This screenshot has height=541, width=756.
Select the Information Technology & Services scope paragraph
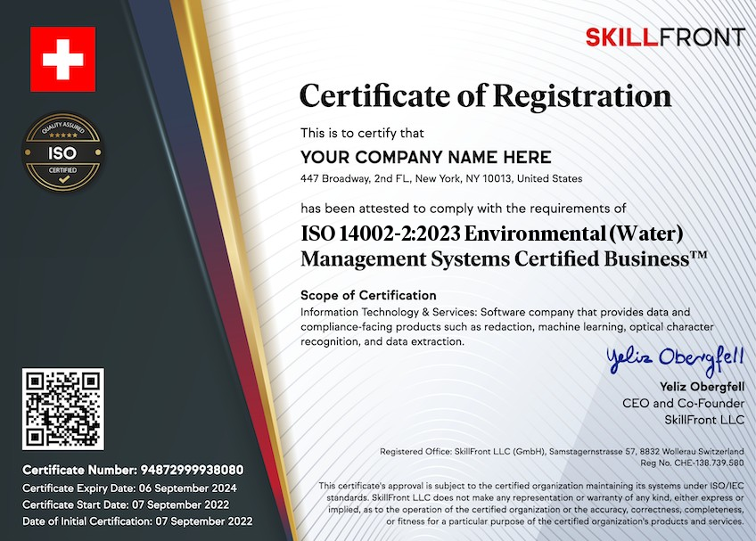[495, 326]
